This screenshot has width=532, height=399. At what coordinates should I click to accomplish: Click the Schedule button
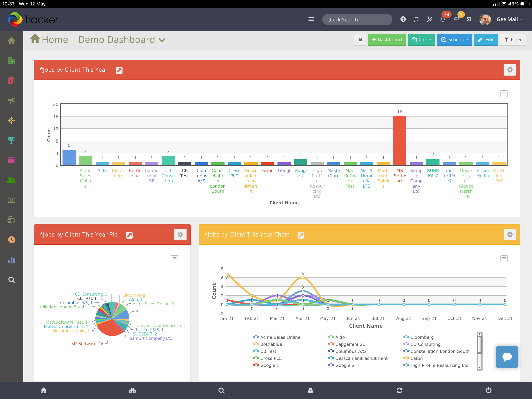coord(454,40)
